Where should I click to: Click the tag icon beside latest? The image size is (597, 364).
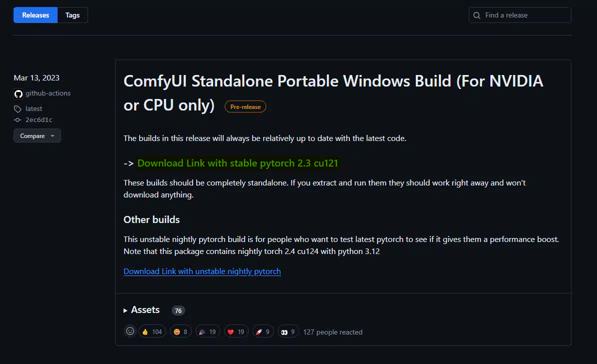[x=18, y=109]
